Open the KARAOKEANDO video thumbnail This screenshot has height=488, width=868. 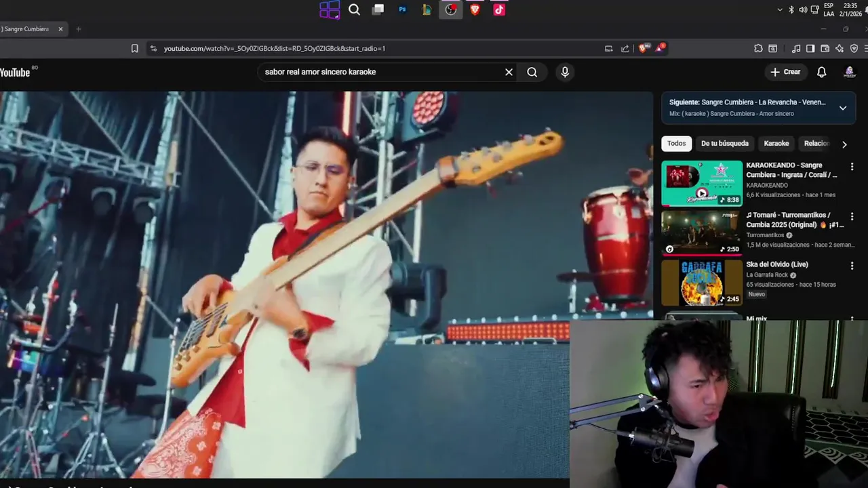(702, 183)
